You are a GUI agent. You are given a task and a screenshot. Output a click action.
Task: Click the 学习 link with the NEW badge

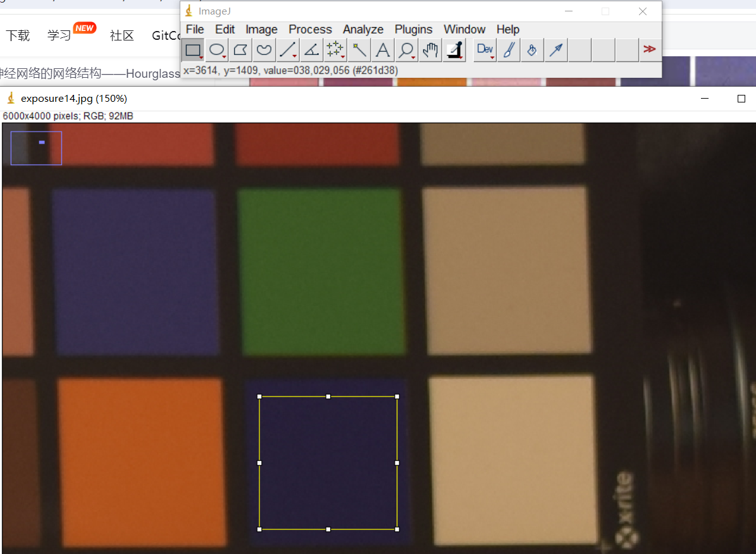tap(59, 35)
